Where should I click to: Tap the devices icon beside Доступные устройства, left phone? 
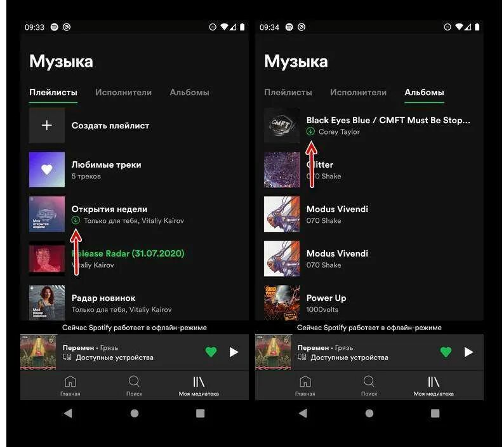coord(67,357)
